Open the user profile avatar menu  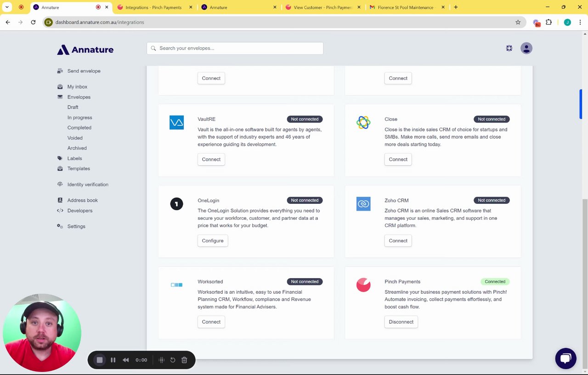click(526, 48)
